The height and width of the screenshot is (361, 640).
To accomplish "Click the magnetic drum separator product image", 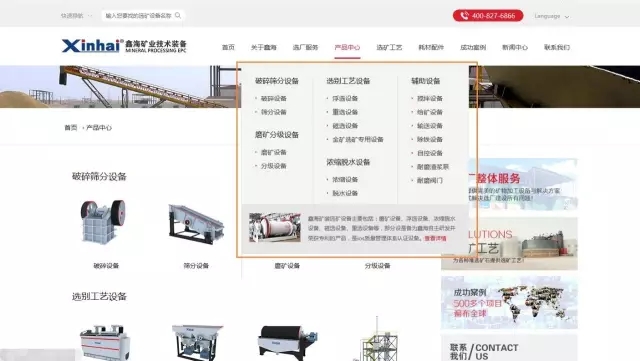I will click(287, 342).
